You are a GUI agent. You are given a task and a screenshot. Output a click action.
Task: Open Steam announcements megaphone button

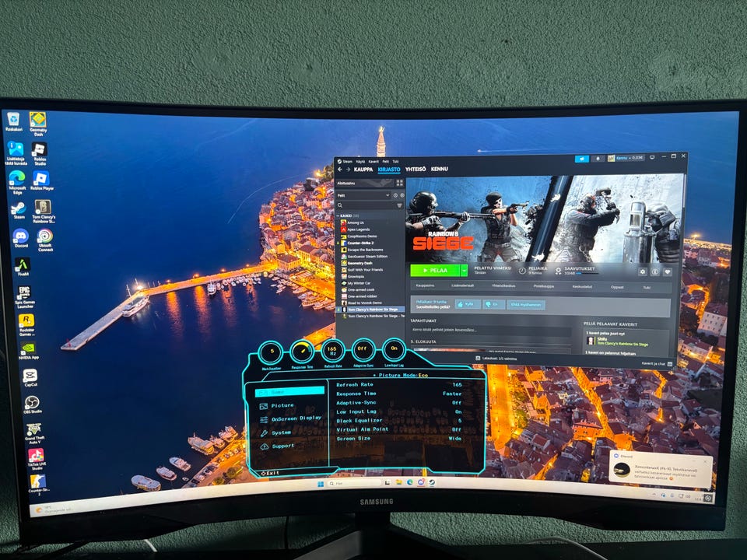tap(582, 159)
